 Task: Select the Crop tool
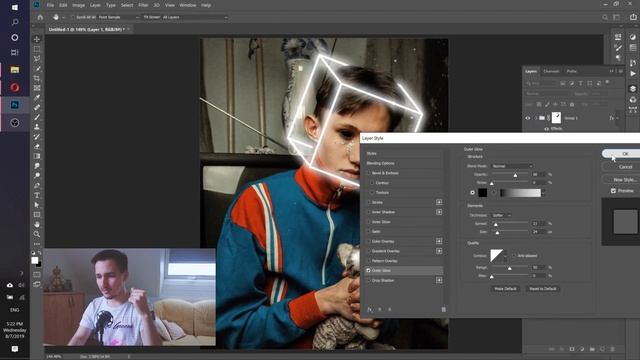coord(37,78)
